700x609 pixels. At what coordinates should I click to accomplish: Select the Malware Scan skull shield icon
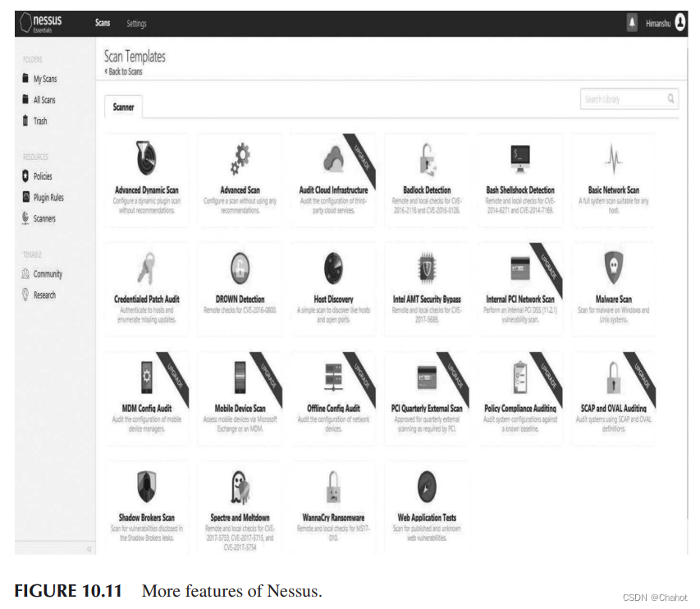pyautogui.click(x=614, y=268)
